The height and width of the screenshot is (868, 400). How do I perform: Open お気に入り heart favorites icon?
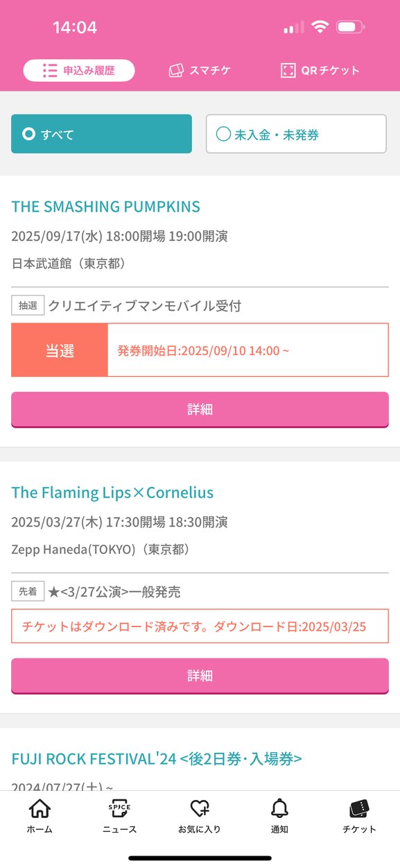[x=200, y=809]
